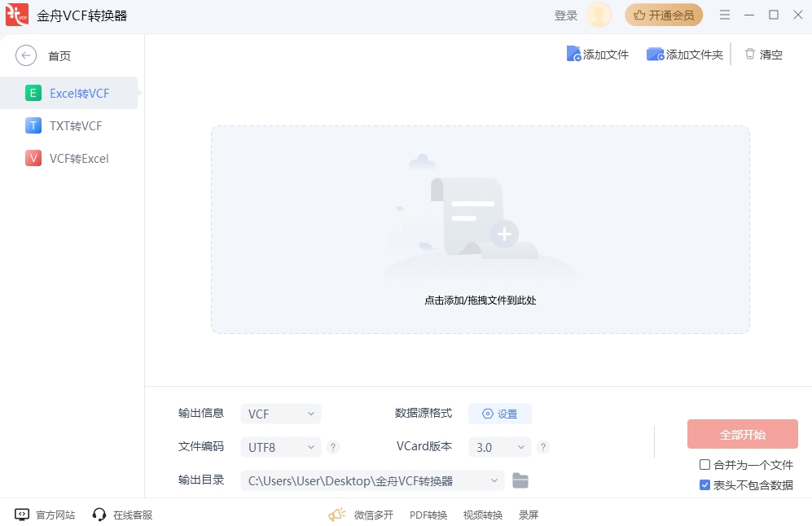Uncheck the 表头不包含数据 checkbox

point(704,484)
